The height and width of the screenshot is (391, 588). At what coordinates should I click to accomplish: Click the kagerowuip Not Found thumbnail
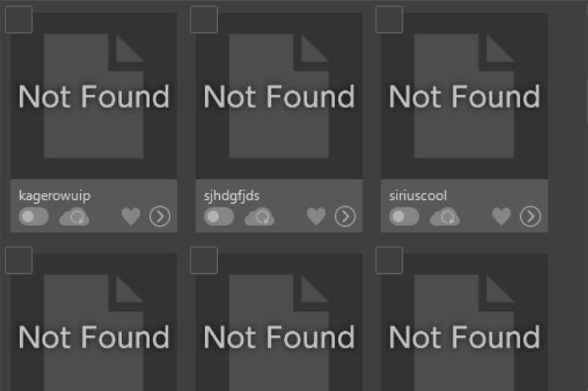coord(93,96)
